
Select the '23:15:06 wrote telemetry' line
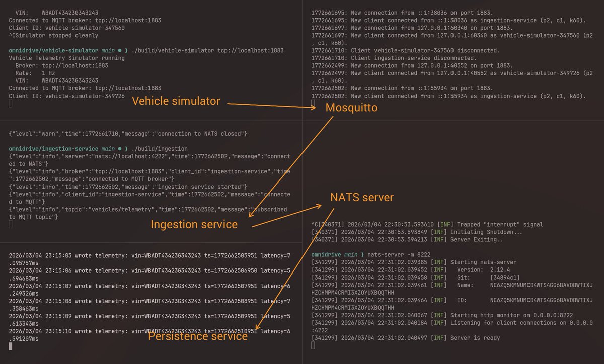pos(149,274)
